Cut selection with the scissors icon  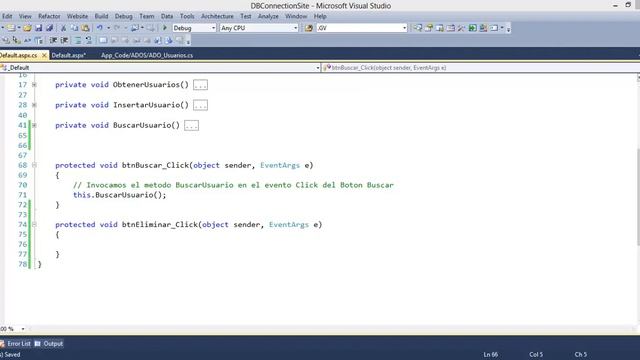63,28
